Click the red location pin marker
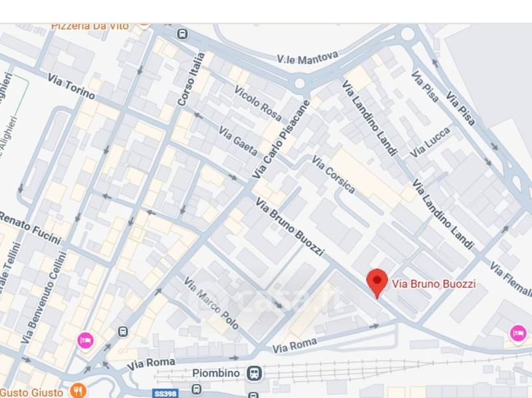 click(377, 284)
